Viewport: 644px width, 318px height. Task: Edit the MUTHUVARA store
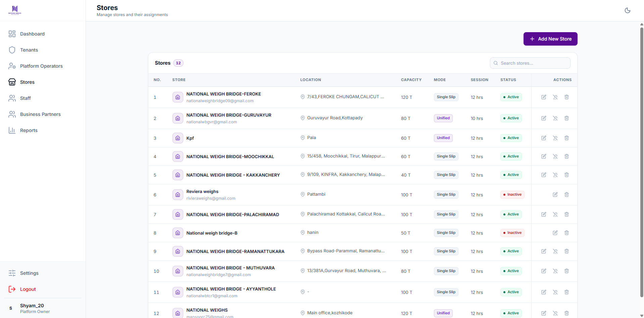coord(544,271)
